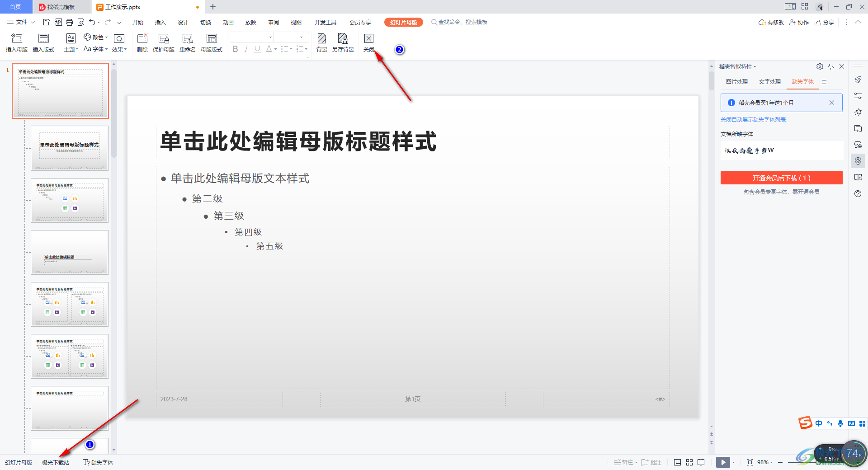Click 批注 comment button in status bar
Viewport: 868px width, 470px height.
click(x=651, y=462)
